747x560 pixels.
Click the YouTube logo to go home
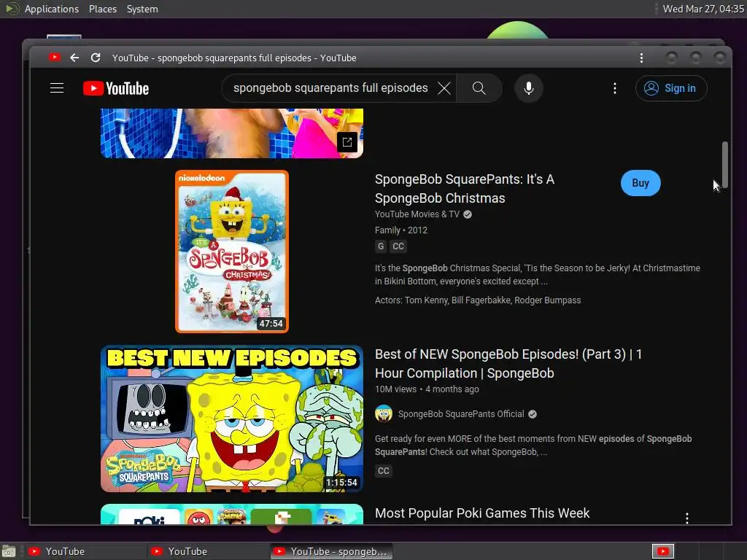116,88
